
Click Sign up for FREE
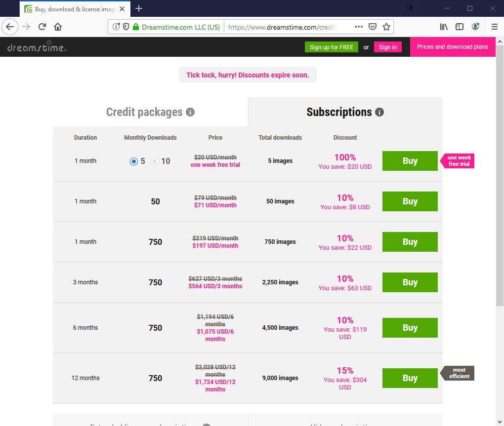(x=332, y=47)
